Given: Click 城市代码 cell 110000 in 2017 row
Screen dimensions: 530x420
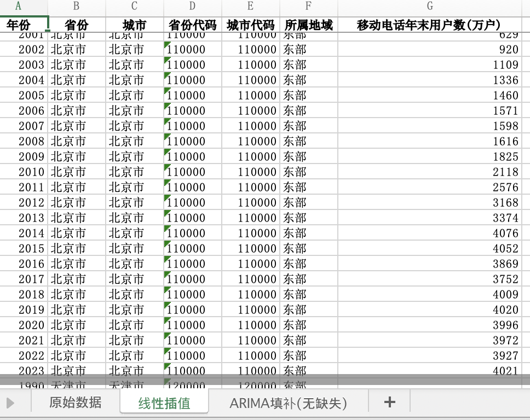Looking at the screenshot, I should 250,279.
